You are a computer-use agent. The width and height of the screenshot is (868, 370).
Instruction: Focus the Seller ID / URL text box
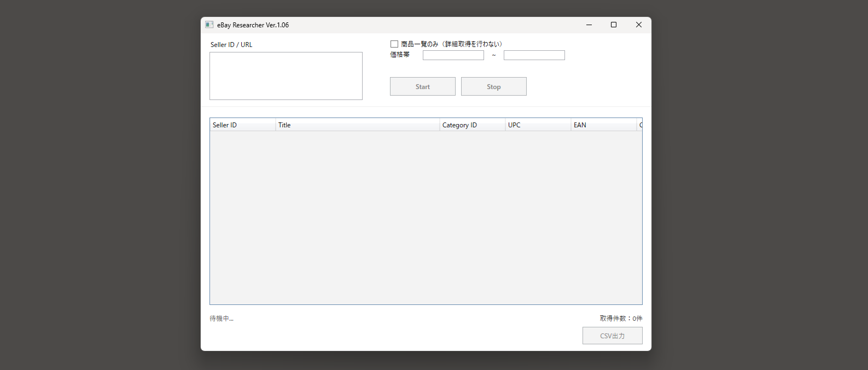286,76
